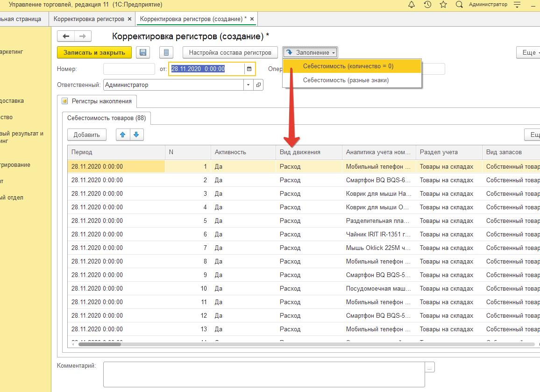Click the Ответственный field
Viewport: 540px width, 392px height.
[x=174, y=85]
